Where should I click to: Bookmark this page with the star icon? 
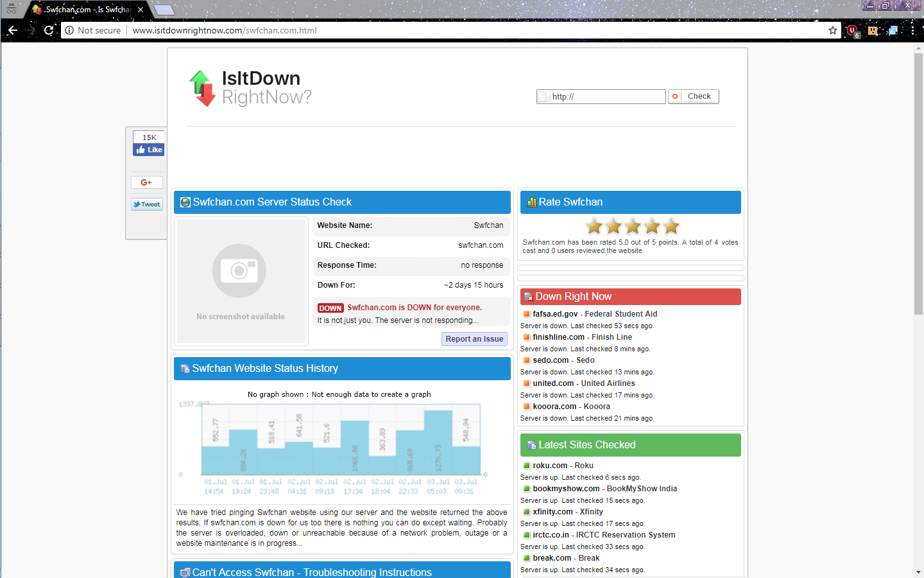coord(833,30)
